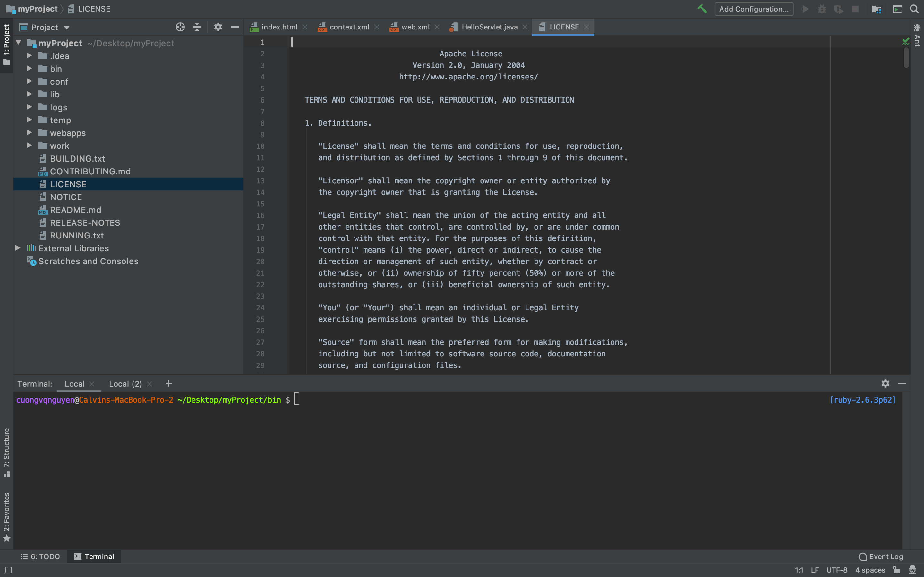This screenshot has width=924, height=577.
Task: Click Add Configuration button
Action: (x=753, y=9)
